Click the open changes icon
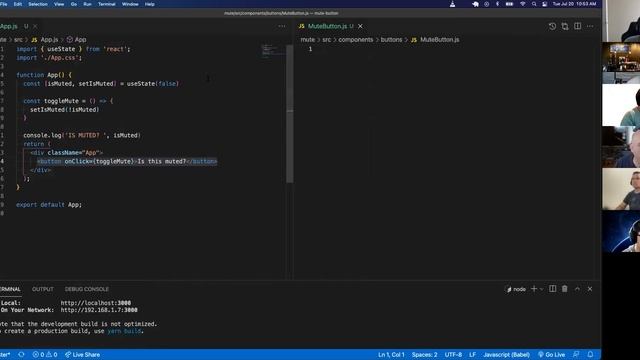Screen dimensions: 640x360 [565, 26]
